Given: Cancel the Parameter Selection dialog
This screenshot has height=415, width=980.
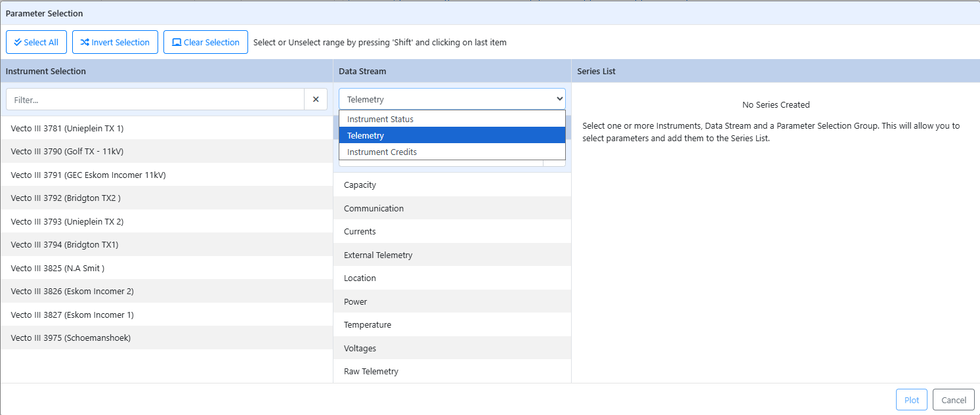Looking at the screenshot, I should click(954, 400).
